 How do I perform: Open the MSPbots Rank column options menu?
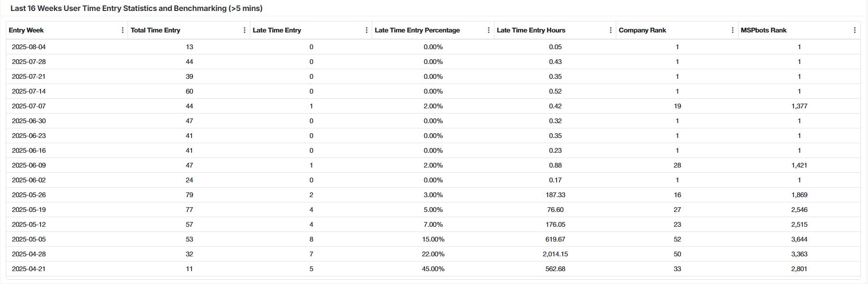[x=855, y=30]
